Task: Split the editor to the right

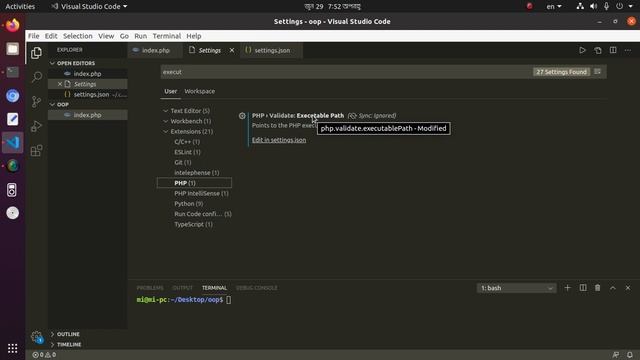Action: pyautogui.click(x=613, y=50)
